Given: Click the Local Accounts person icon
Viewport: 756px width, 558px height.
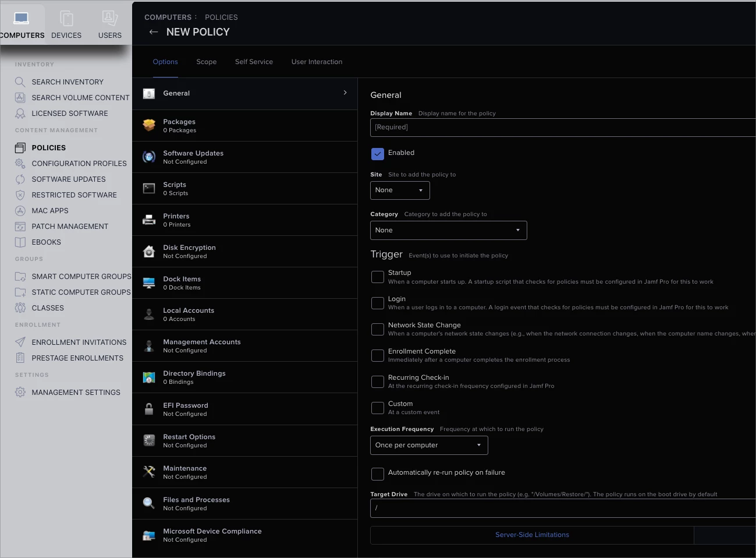Looking at the screenshot, I should pyautogui.click(x=149, y=314).
